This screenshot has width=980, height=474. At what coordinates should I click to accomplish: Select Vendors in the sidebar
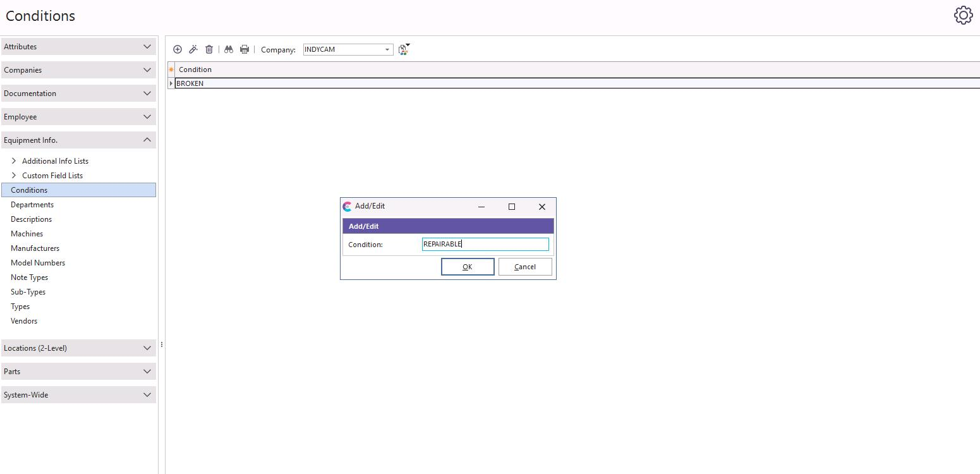pyautogui.click(x=24, y=321)
